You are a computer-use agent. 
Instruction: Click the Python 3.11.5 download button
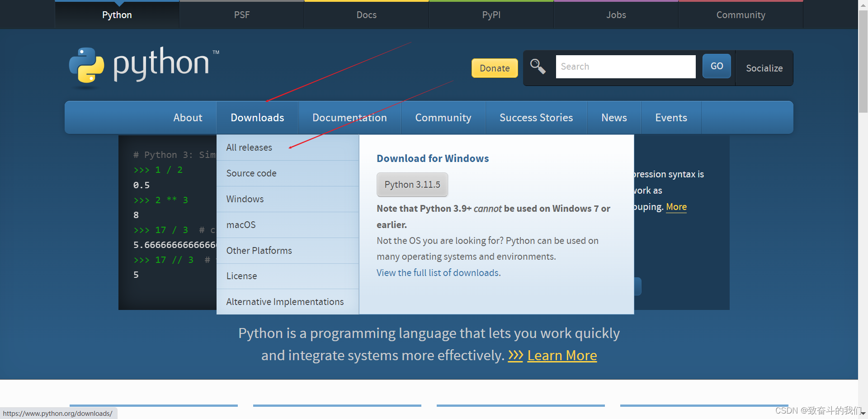412,185
